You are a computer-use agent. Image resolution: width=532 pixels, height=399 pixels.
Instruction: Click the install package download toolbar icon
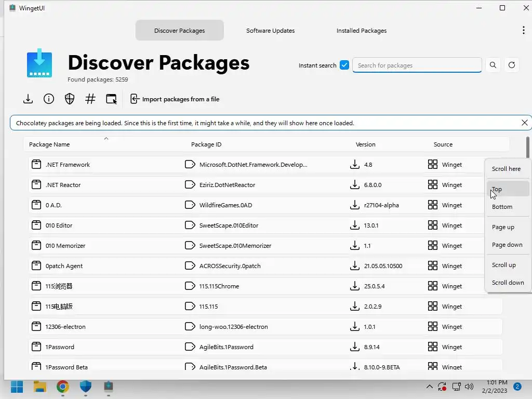tap(28, 99)
